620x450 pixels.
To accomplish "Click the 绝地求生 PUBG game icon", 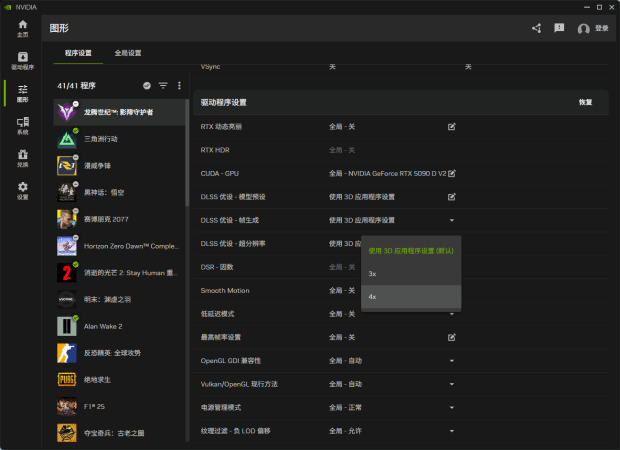I will [x=67, y=380].
